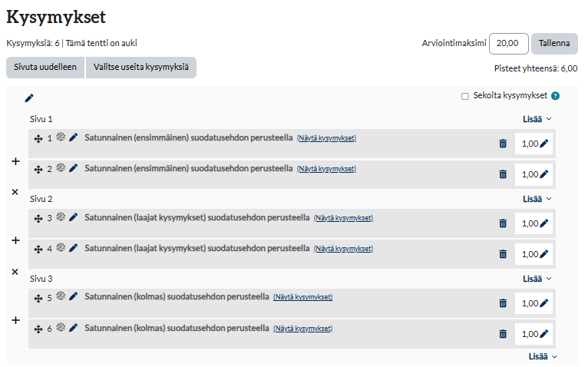Screen dimensions: 588x367
Task: Expand Lisää menu for Sivu 2
Action: coord(537,199)
